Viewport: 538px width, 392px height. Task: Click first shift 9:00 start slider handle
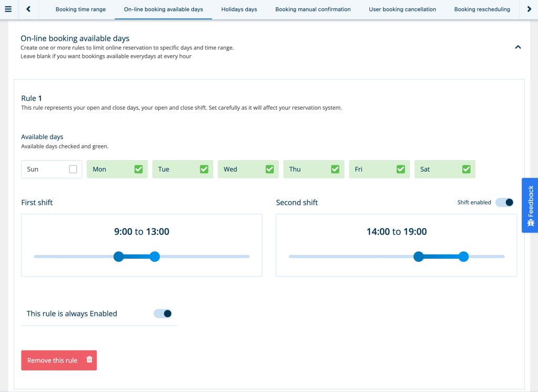coord(119,257)
